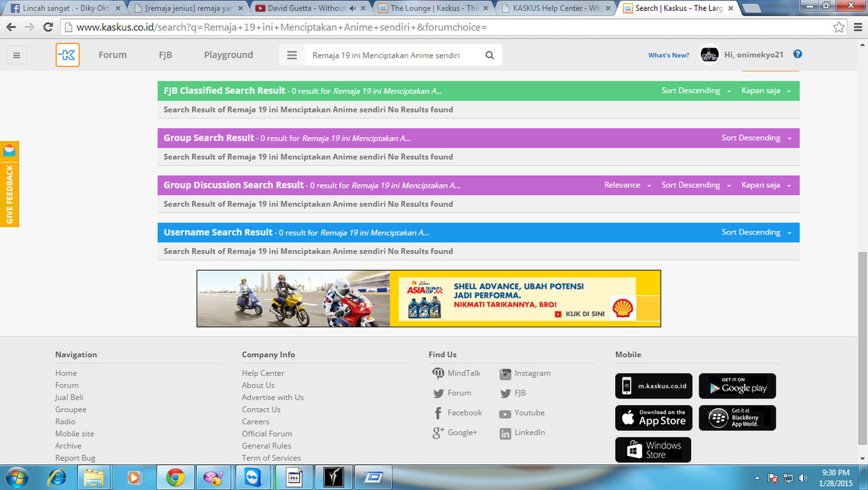Click the search magnifier icon
This screenshot has width=868, height=490.
pos(490,56)
